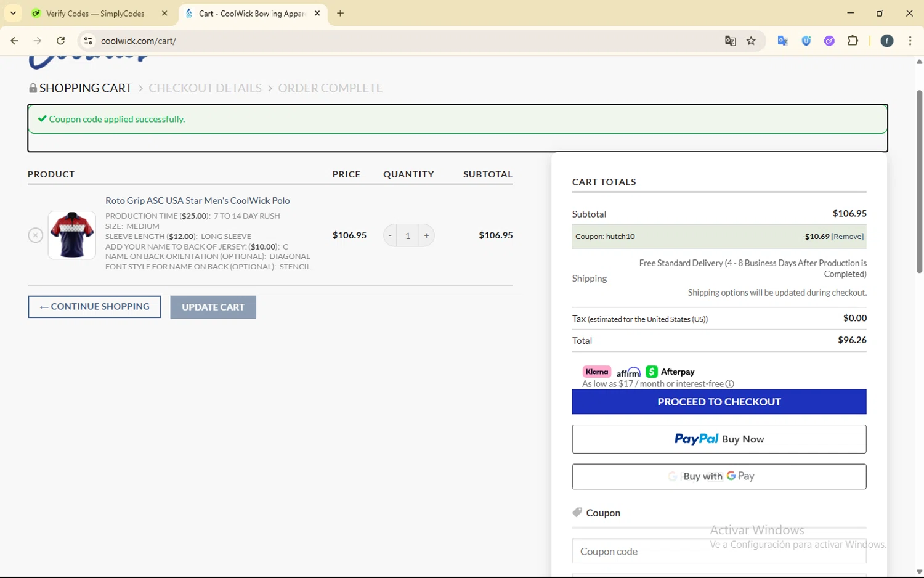
Task: Reload the cart page
Action: 60,41
